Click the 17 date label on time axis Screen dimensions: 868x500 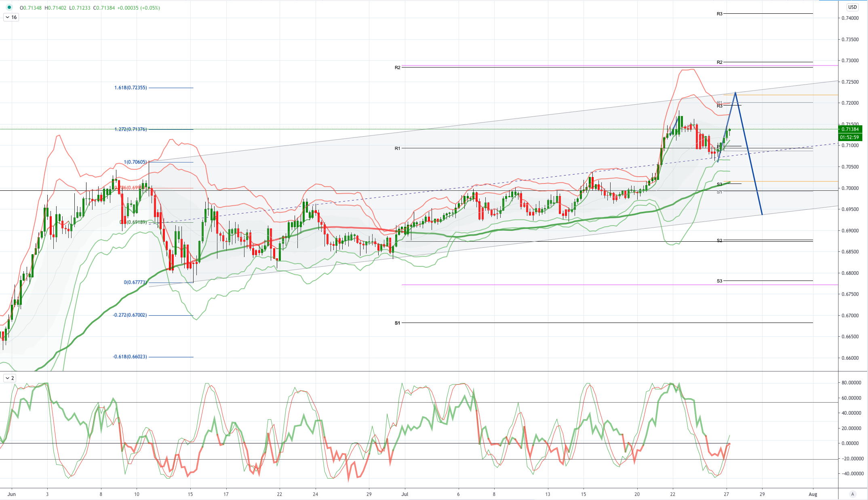pyautogui.click(x=226, y=494)
